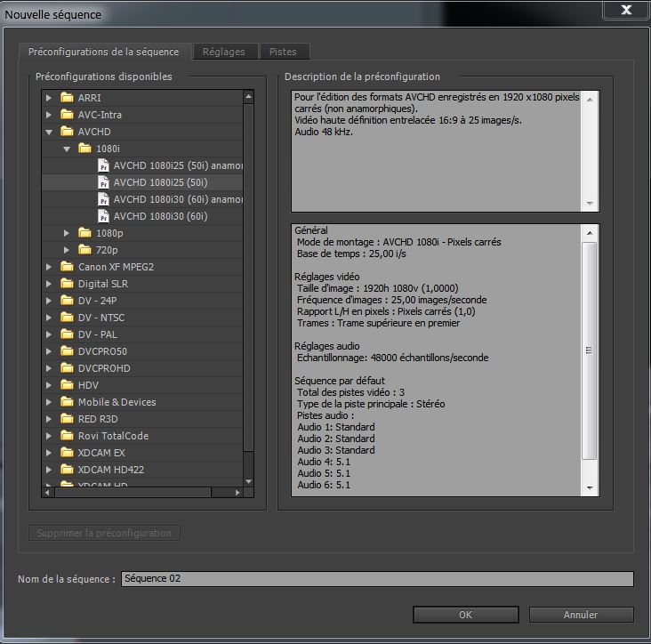Cancel with the Annuler button
Viewport: 651px width, 644px height.
(581, 615)
